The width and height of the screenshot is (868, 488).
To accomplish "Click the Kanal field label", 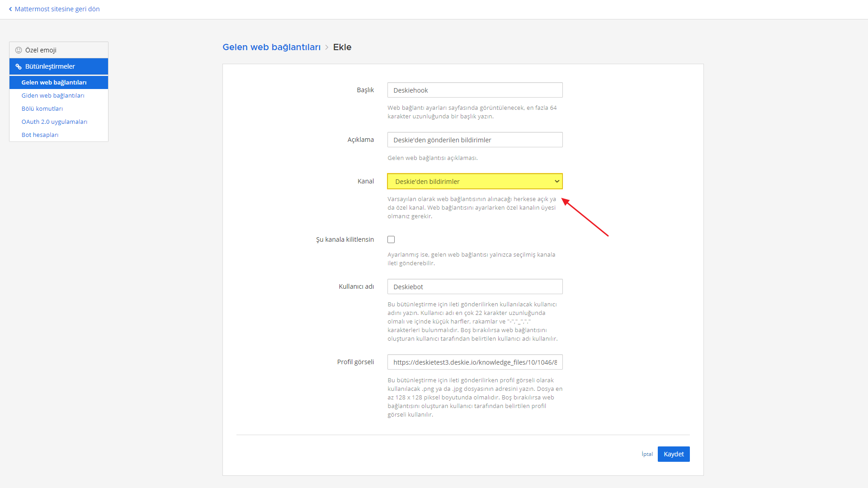I will point(366,181).
